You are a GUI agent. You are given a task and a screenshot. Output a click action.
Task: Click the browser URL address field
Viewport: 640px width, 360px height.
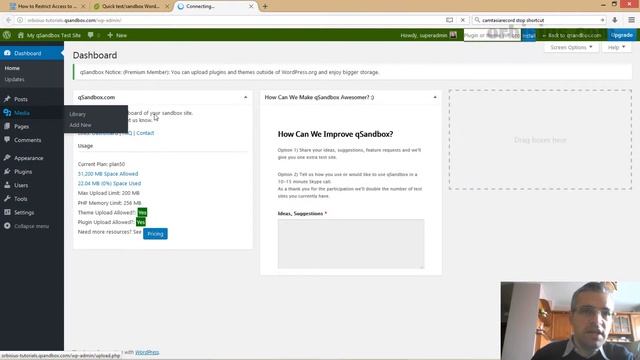235,20
